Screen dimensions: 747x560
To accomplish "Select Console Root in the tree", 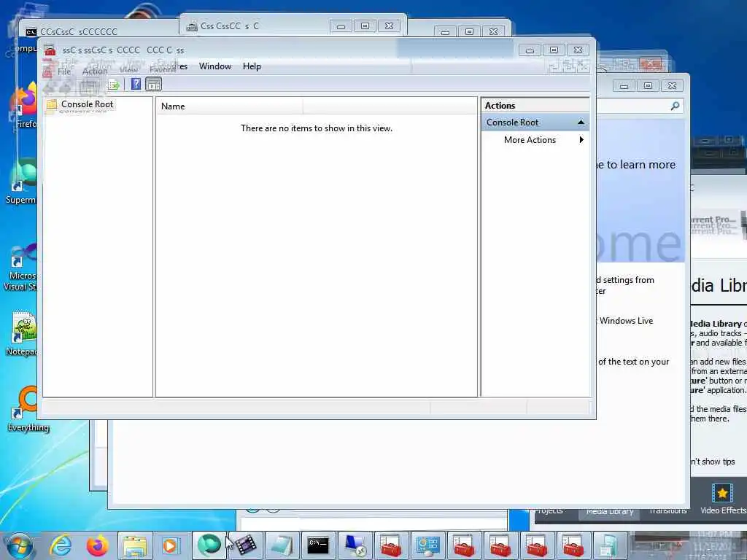I will (87, 104).
